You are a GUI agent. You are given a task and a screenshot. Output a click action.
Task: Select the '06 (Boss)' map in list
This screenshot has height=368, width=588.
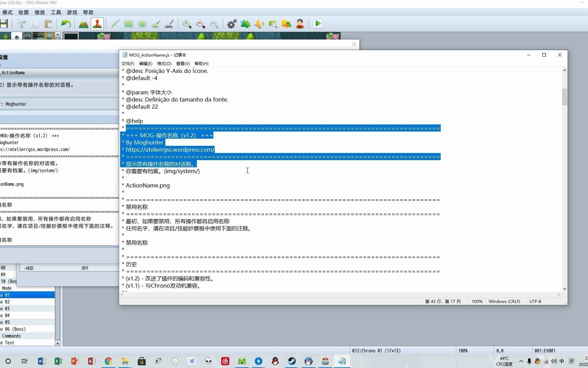tap(27, 329)
